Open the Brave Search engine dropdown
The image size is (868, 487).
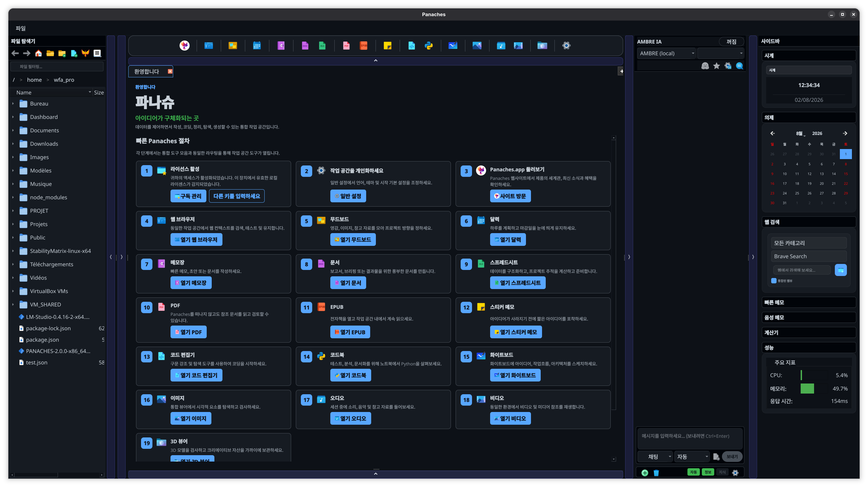808,257
